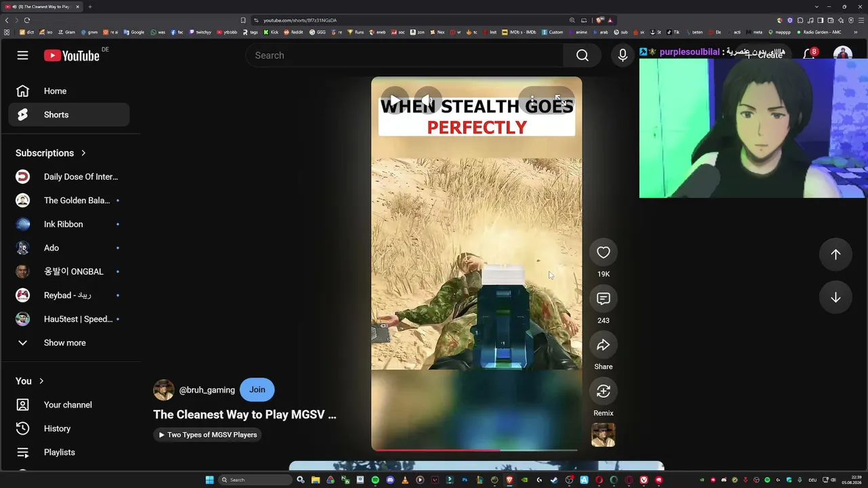Open Daily Dose Of Internet subscription
The image size is (868, 488).
(x=69, y=177)
